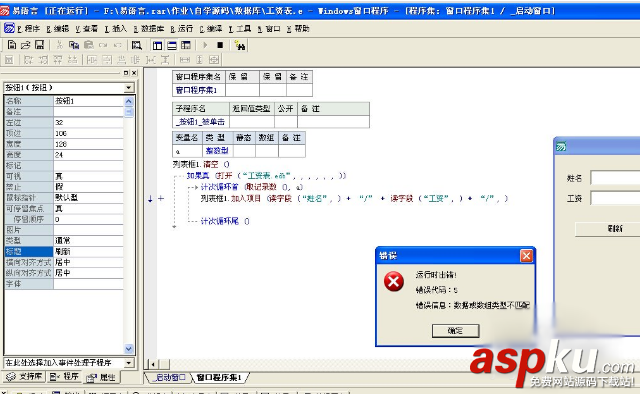Click the first icon in alignment toolbar
The height and width of the screenshot is (394, 640).
(9, 60)
